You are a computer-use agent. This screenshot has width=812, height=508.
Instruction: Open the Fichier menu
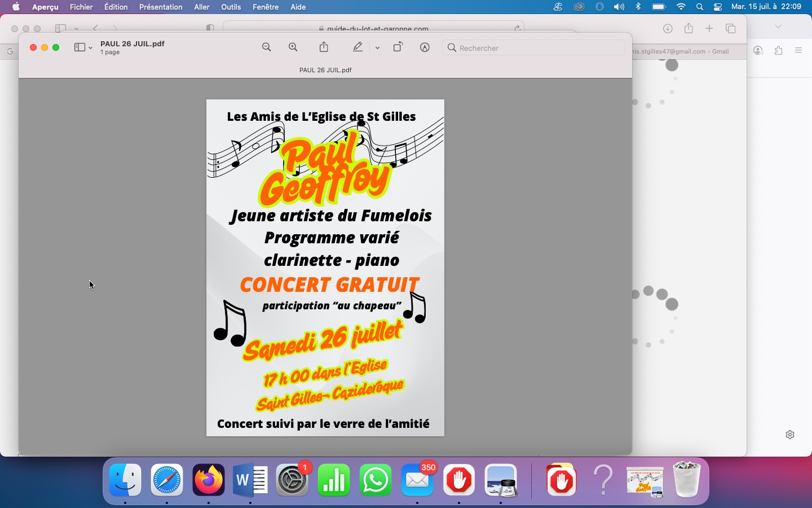[81, 7]
